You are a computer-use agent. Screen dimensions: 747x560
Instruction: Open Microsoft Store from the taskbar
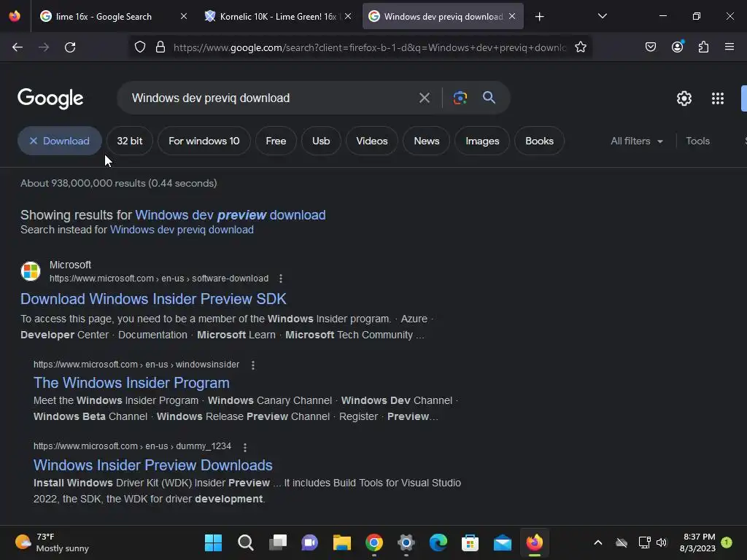pyautogui.click(x=471, y=542)
